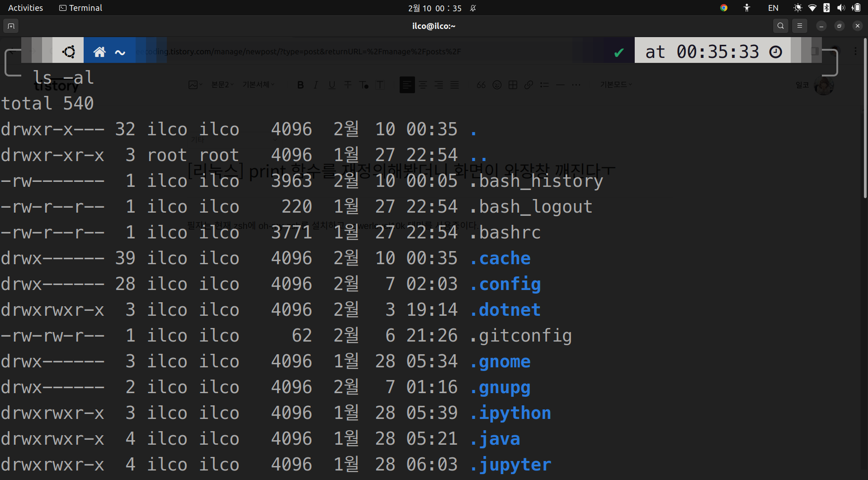Click the .bashrc file name
Image resolution: width=868 pixels, height=480 pixels.
point(505,233)
